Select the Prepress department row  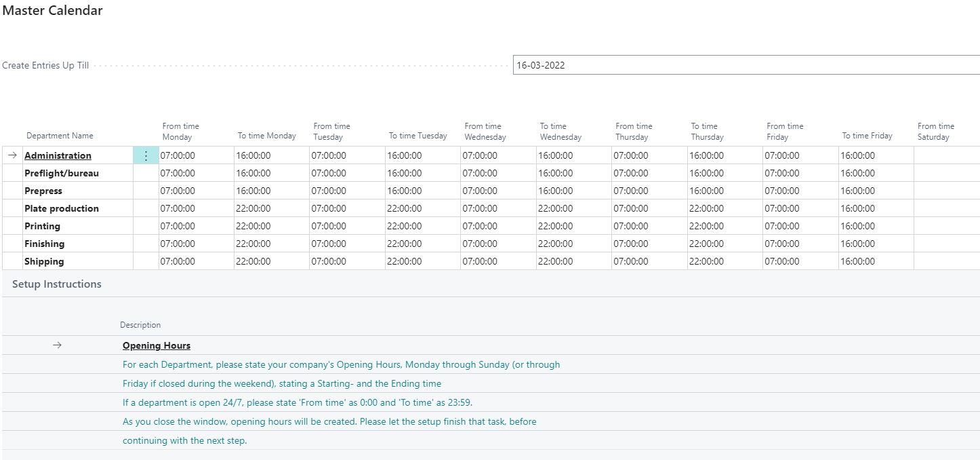click(44, 190)
